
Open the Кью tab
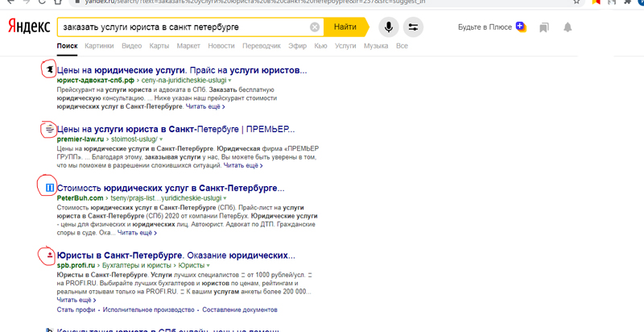pos(320,46)
